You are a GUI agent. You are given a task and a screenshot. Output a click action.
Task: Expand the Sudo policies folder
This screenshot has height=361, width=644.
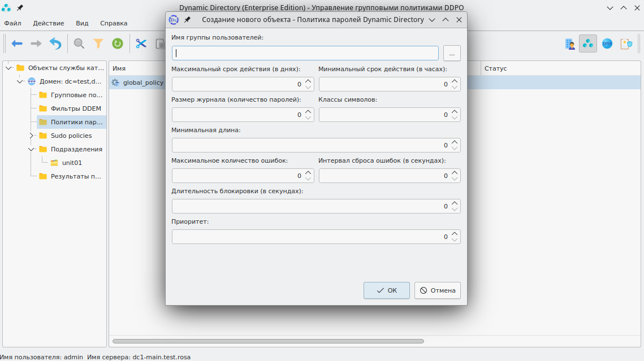click(31, 136)
